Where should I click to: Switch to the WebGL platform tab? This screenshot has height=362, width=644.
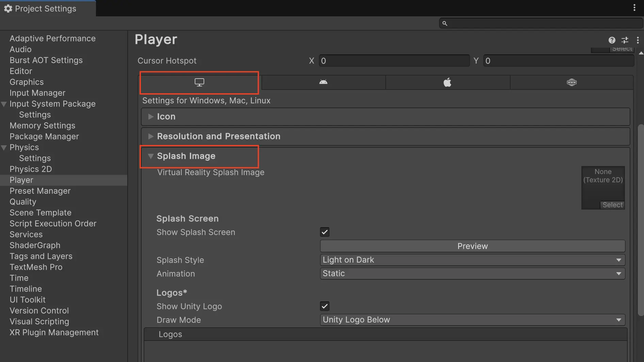[x=571, y=82]
